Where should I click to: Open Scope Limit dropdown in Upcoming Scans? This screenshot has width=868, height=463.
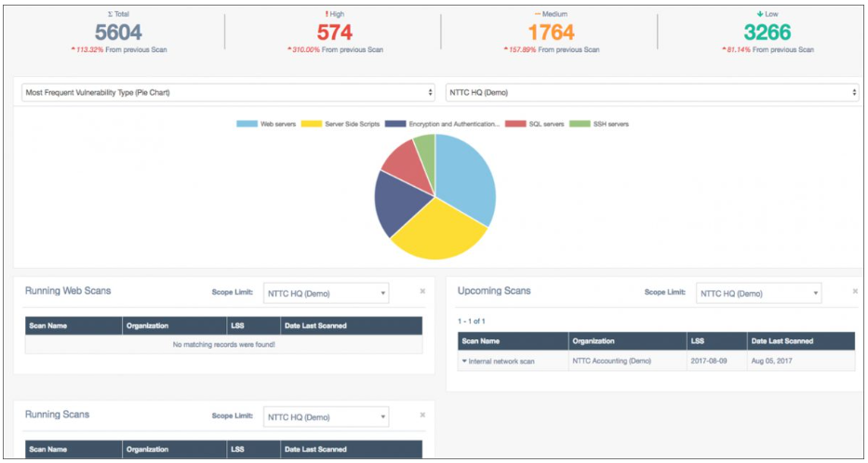click(758, 294)
